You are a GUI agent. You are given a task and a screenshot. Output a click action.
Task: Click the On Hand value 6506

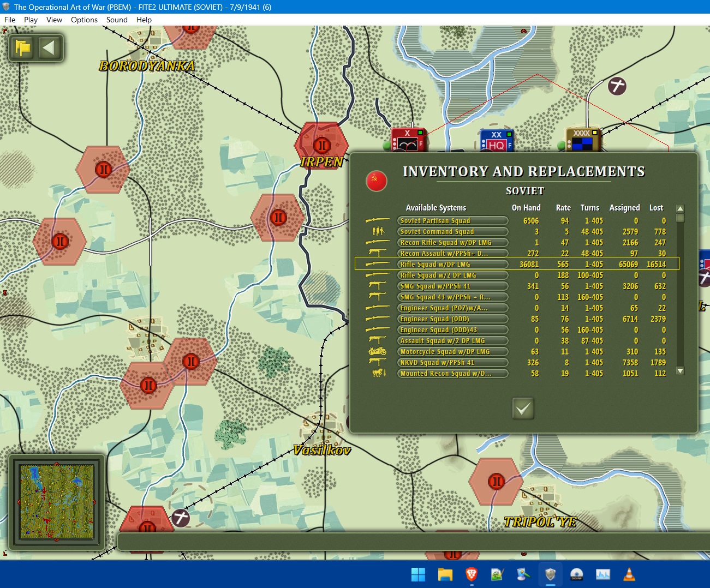pos(531,221)
